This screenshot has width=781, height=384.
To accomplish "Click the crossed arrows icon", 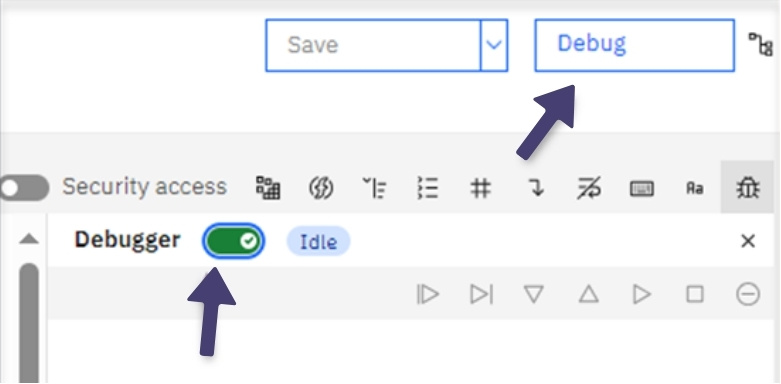I will click(x=588, y=188).
